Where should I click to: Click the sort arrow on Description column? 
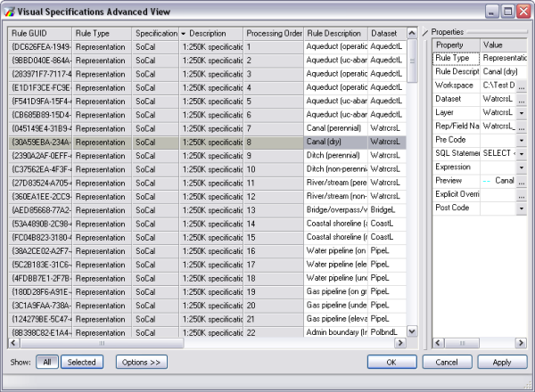pyautogui.click(x=183, y=34)
